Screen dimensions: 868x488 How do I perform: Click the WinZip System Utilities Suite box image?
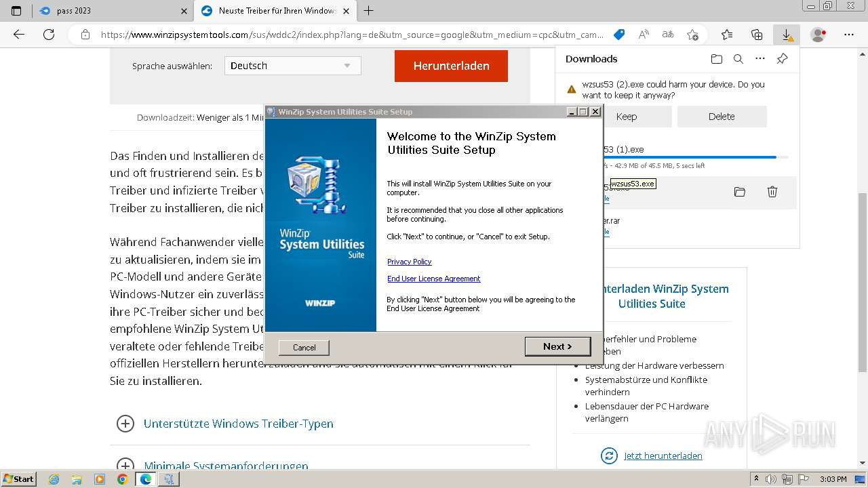click(x=316, y=184)
